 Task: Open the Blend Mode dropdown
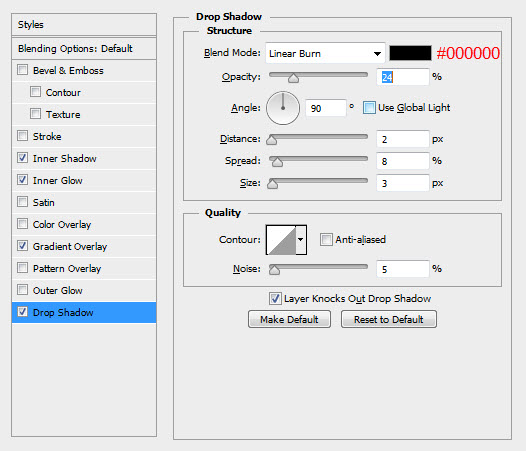tap(325, 53)
